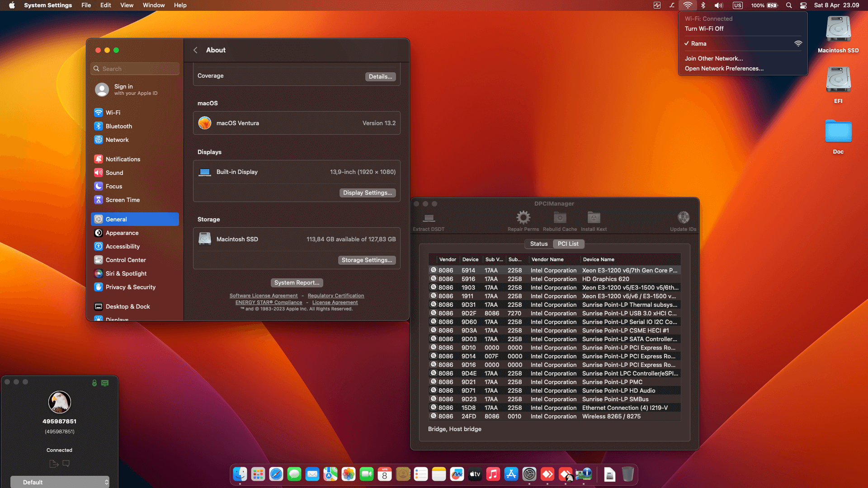Open Screen Time in the sidebar
The width and height of the screenshot is (868, 488).
(135, 200)
